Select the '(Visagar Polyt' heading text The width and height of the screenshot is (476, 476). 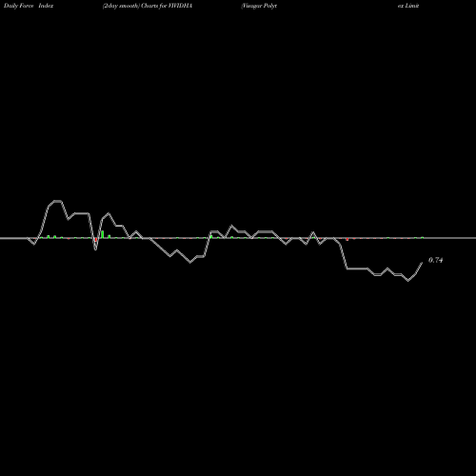[259, 6]
